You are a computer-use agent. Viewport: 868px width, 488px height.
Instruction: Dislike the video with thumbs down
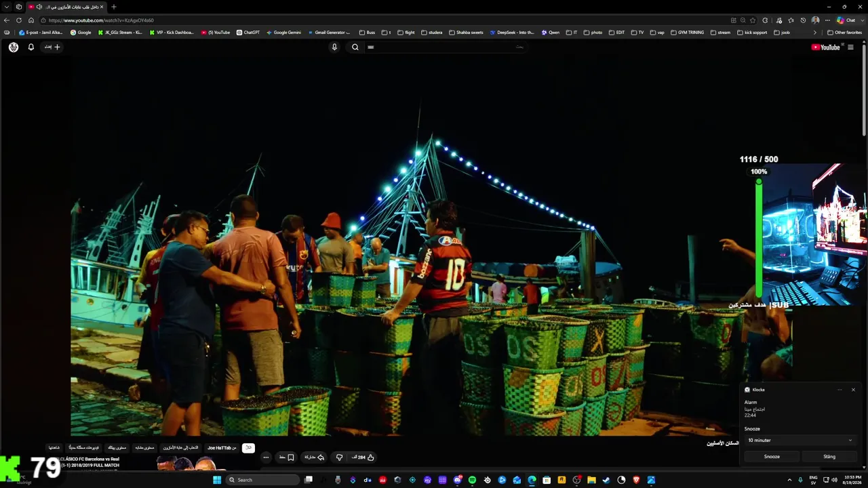pyautogui.click(x=340, y=457)
